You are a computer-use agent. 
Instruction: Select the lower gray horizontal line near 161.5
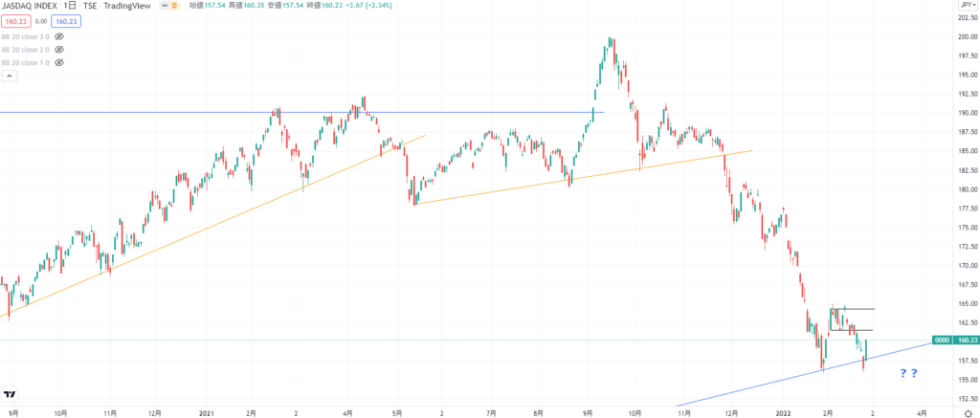point(851,330)
